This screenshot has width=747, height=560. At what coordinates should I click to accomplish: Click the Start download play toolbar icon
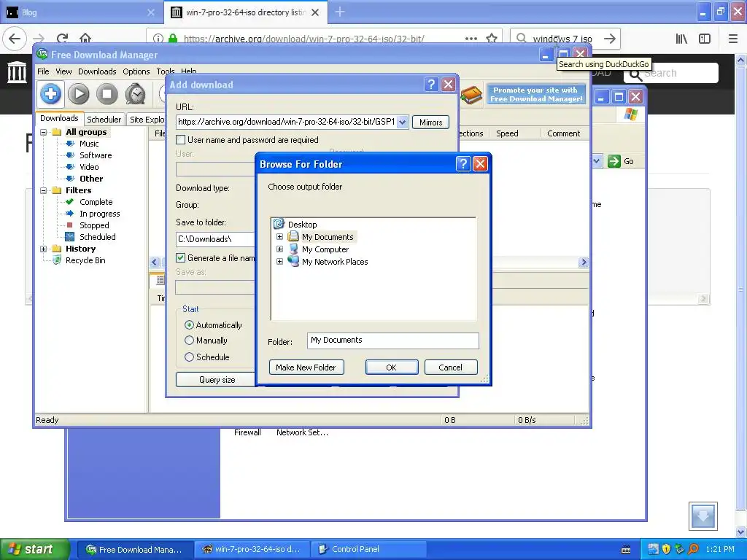pos(79,94)
